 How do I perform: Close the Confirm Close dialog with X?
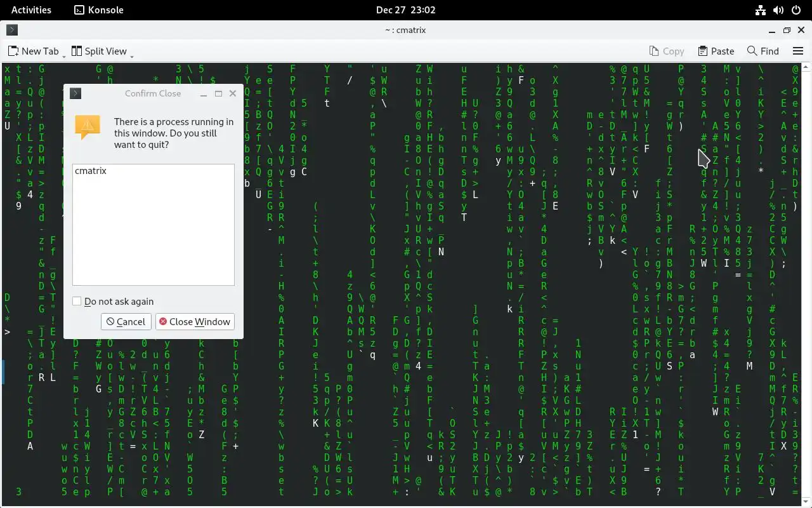click(x=233, y=93)
